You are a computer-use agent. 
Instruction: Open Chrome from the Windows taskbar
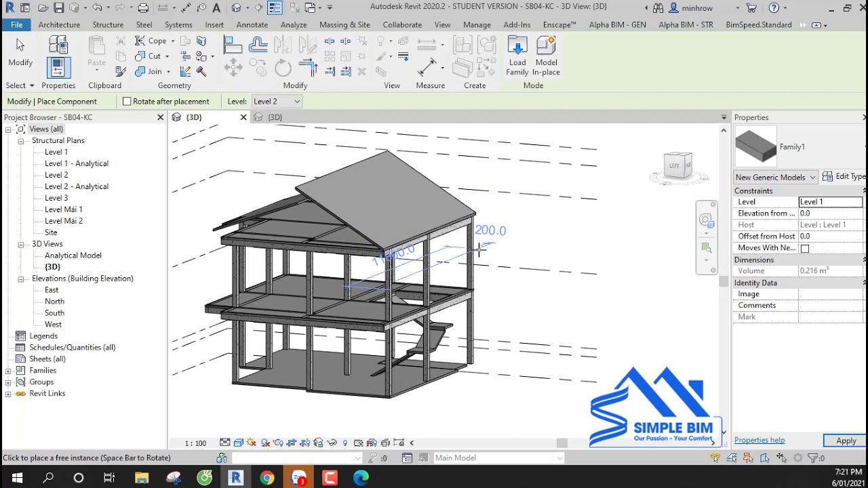click(x=267, y=478)
